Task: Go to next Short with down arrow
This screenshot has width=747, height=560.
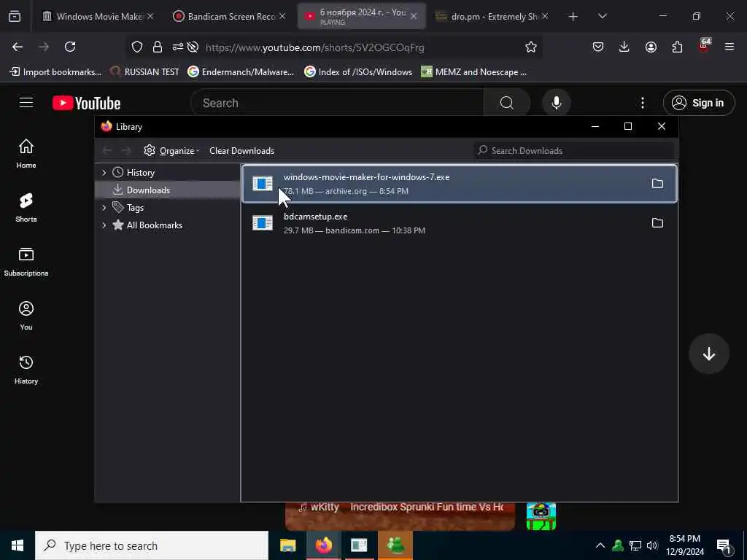Action: [708, 354]
